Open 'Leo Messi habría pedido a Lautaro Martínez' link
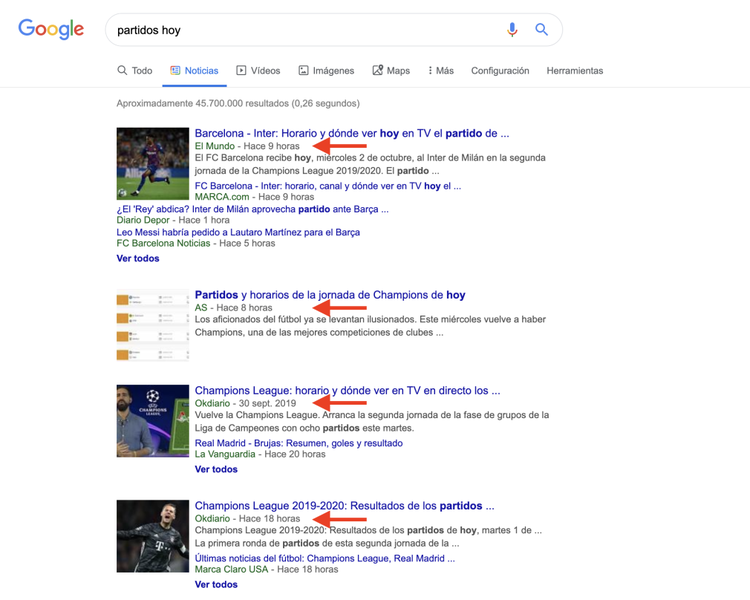The width and height of the screenshot is (750, 600). point(238,232)
